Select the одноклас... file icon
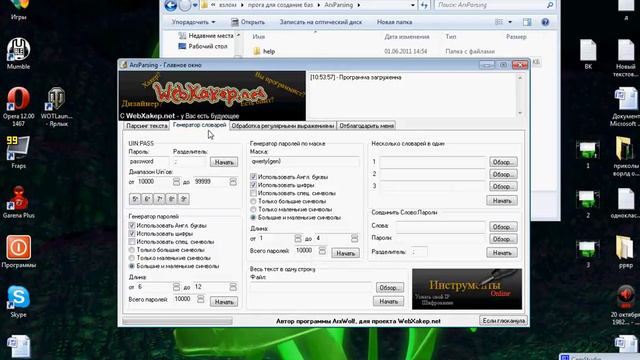 click(x=626, y=203)
